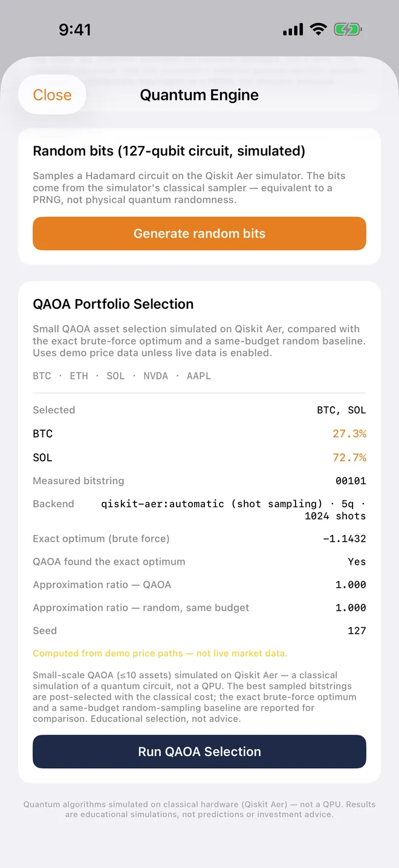Tap the yellow demo price paths warning
This screenshot has height=868, width=399.
click(x=160, y=653)
